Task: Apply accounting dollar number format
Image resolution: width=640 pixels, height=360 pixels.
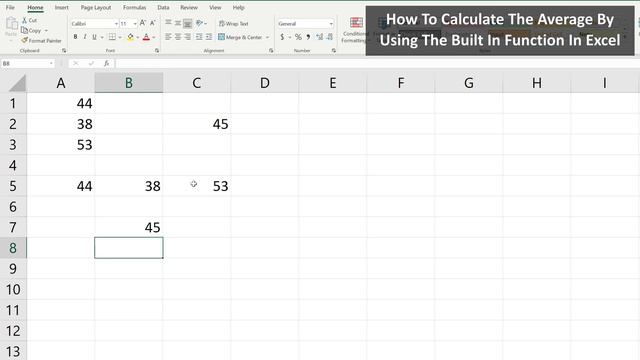Action: coord(282,37)
